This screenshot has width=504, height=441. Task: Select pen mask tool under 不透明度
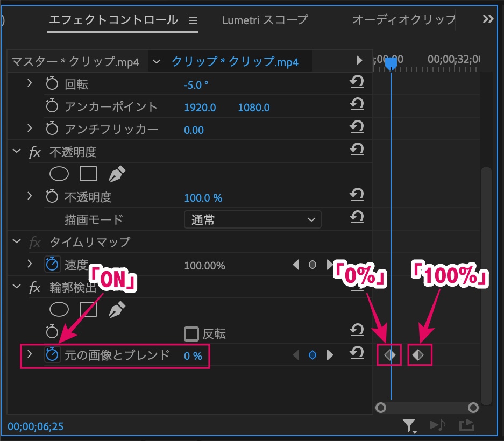[x=117, y=174]
